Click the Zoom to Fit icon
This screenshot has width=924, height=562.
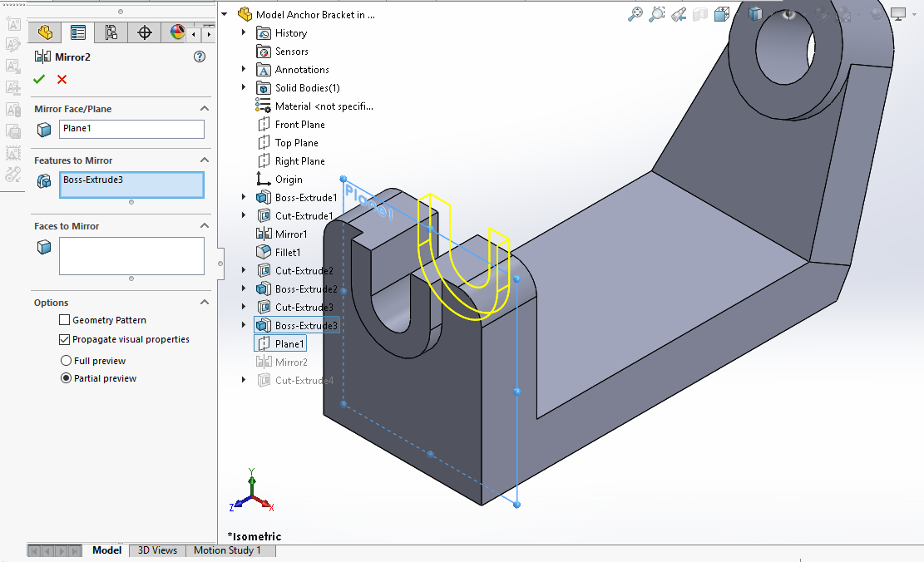(x=635, y=14)
